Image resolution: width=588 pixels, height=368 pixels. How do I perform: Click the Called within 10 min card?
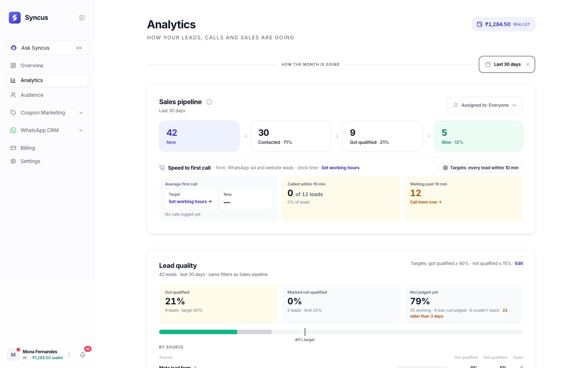coord(341,199)
